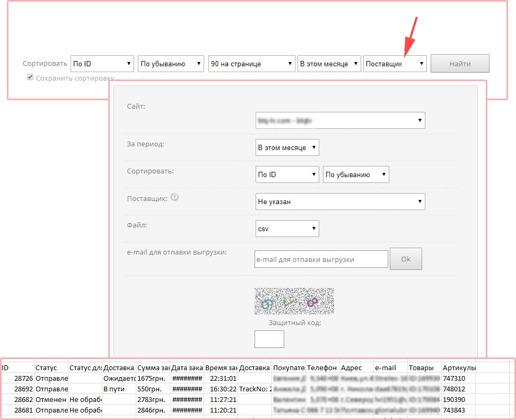Viewport: 516px width, 420px height.
Task: Select cell with order ID 28726
Action: (17, 379)
